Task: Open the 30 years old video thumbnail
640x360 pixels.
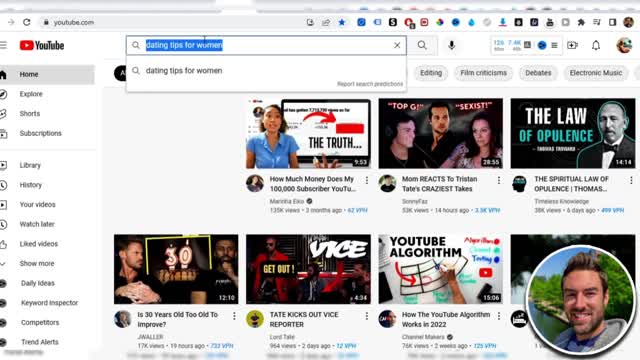Action: (x=176, y=269)
